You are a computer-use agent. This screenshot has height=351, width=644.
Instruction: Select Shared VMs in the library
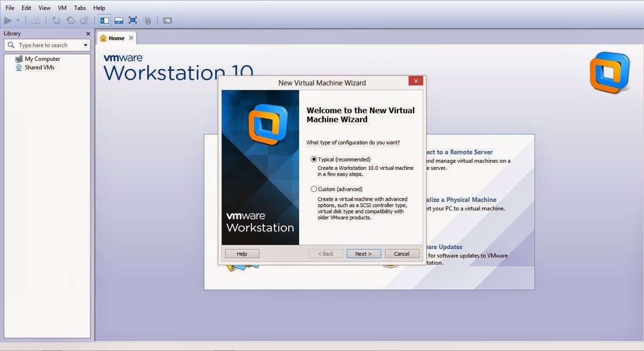click(40, 67)
